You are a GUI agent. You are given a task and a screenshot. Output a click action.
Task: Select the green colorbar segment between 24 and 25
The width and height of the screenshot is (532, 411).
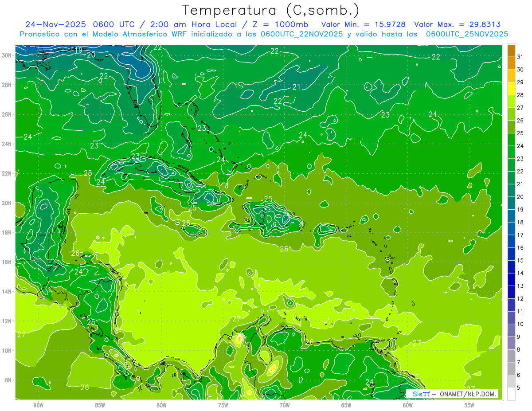pos(511,140)
